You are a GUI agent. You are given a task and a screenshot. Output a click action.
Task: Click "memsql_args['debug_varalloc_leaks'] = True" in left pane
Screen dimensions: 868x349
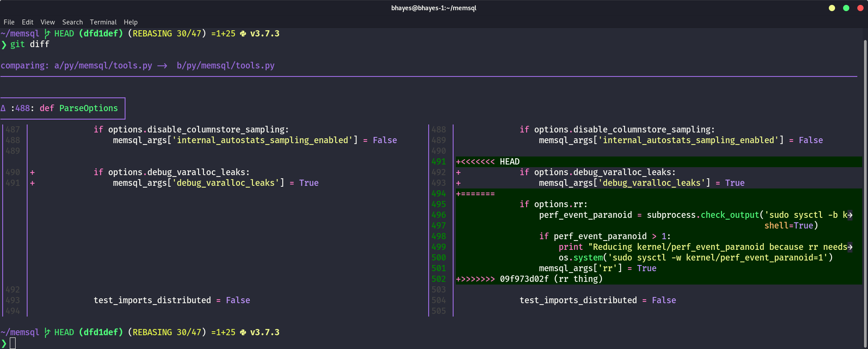click(216, 183)
